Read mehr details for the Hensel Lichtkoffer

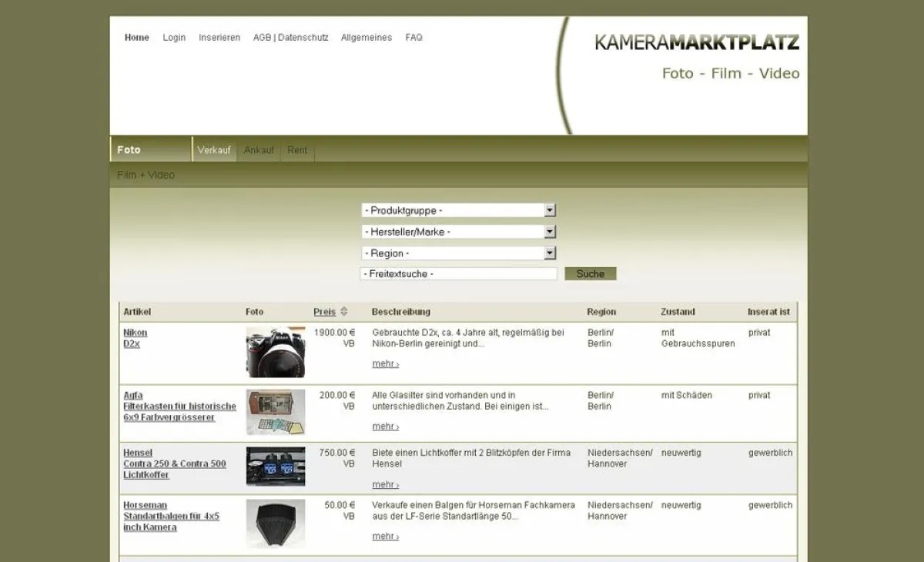click(x=383, y=484)
